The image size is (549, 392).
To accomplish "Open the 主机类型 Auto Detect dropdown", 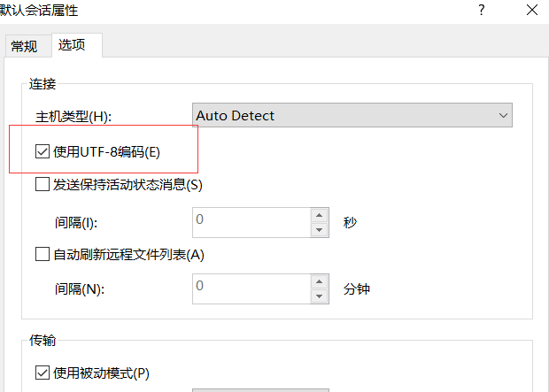I will (x=352, y=115).
